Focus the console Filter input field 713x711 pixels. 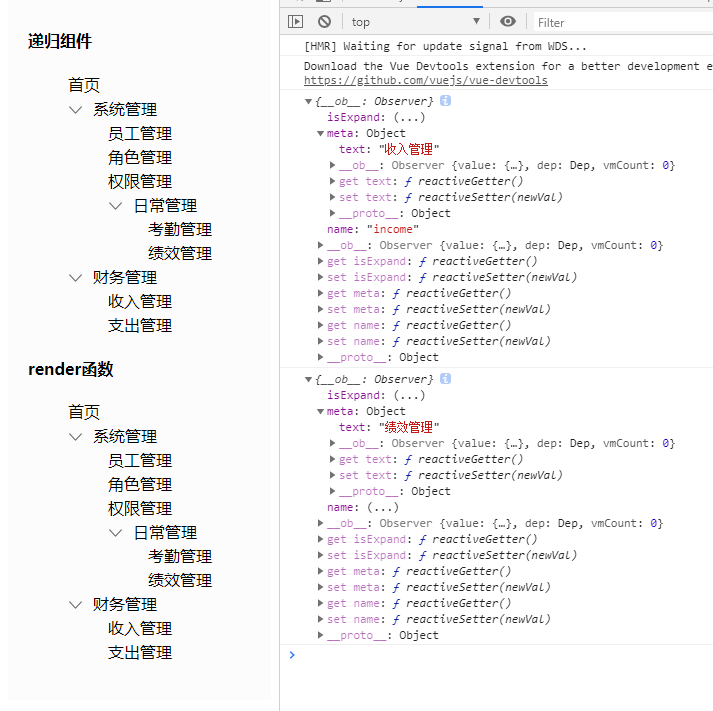click(623, 22)
